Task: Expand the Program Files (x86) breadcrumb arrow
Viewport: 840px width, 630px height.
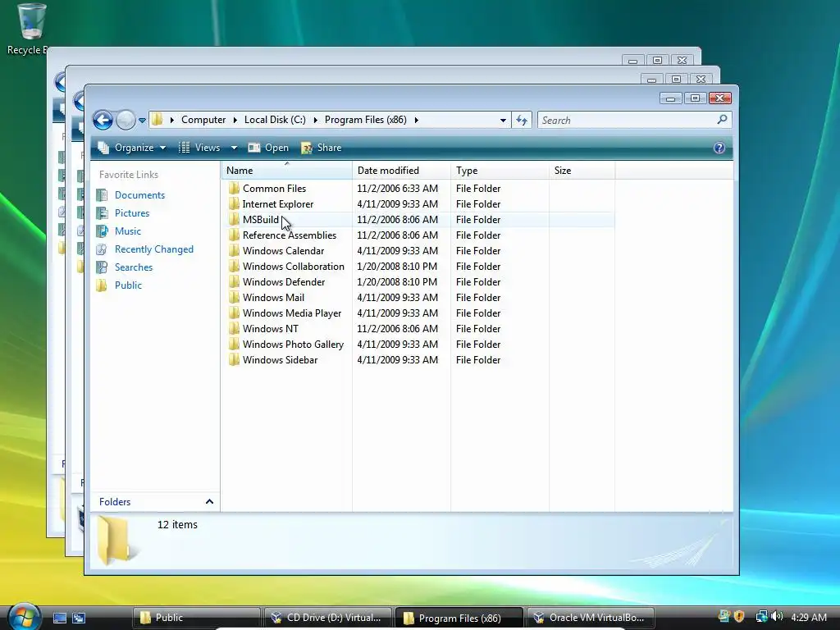Action: click(416, 120)
